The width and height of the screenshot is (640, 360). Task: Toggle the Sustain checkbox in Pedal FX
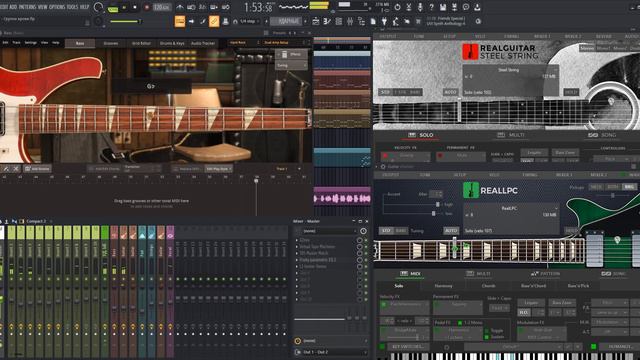click(x=487, y=337)
